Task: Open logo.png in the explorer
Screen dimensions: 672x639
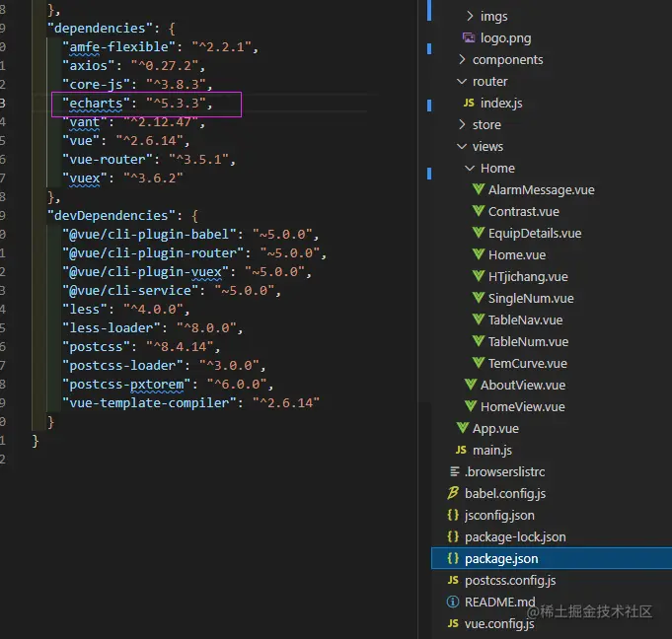Action: tap(505, 38)
